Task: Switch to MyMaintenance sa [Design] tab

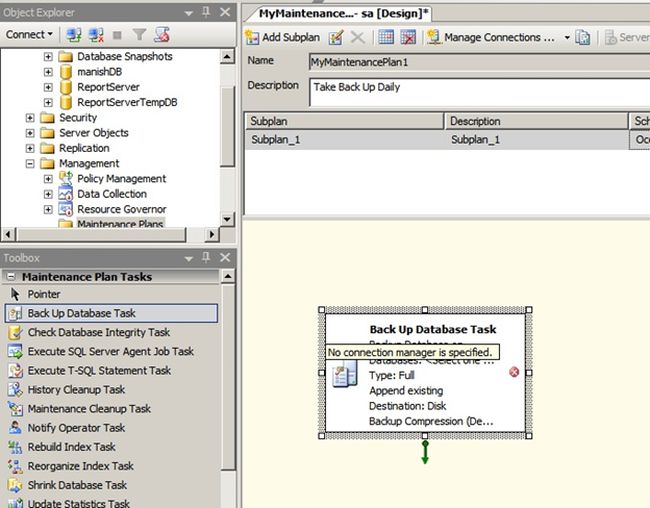Action: [342, 13]
